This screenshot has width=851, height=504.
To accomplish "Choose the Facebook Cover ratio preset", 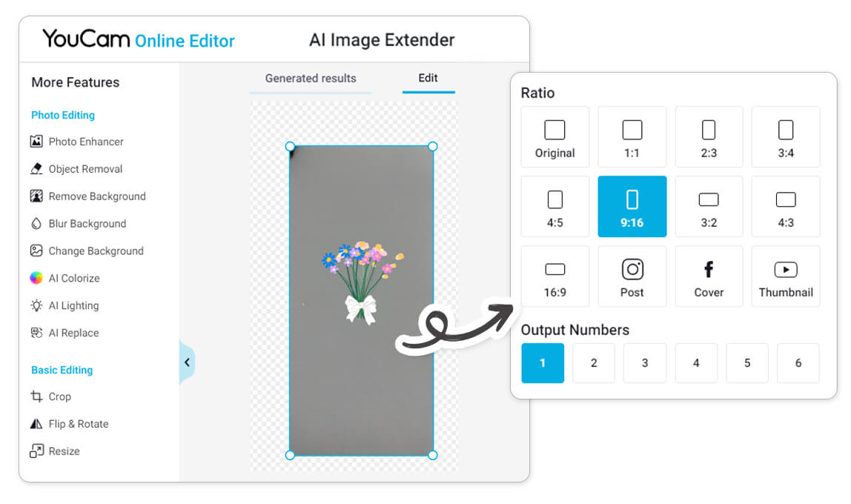I will point(709,276).
